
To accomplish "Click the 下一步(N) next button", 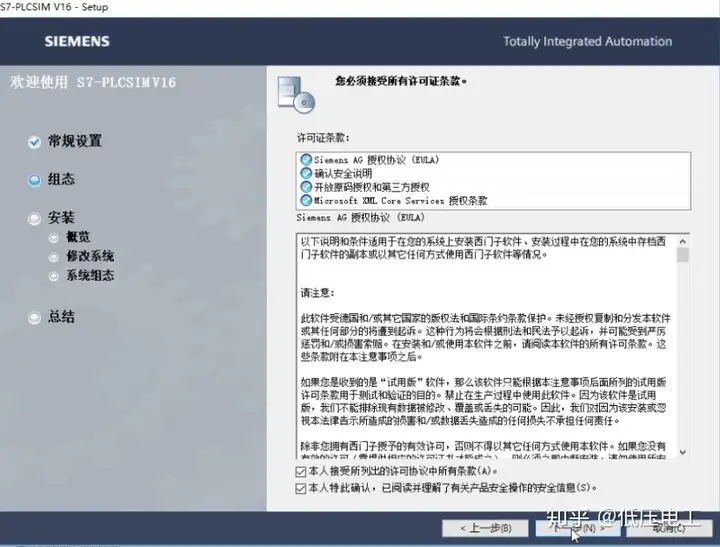I will (x=578, y=528).
